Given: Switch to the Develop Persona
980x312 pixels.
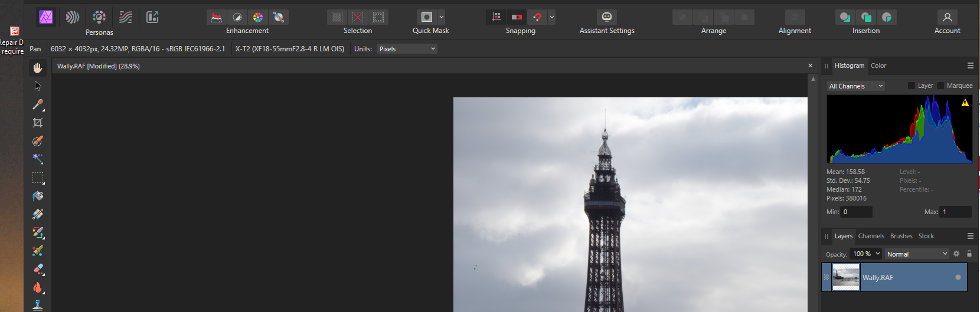Looking at the screenshot, I should pos(99,17).
